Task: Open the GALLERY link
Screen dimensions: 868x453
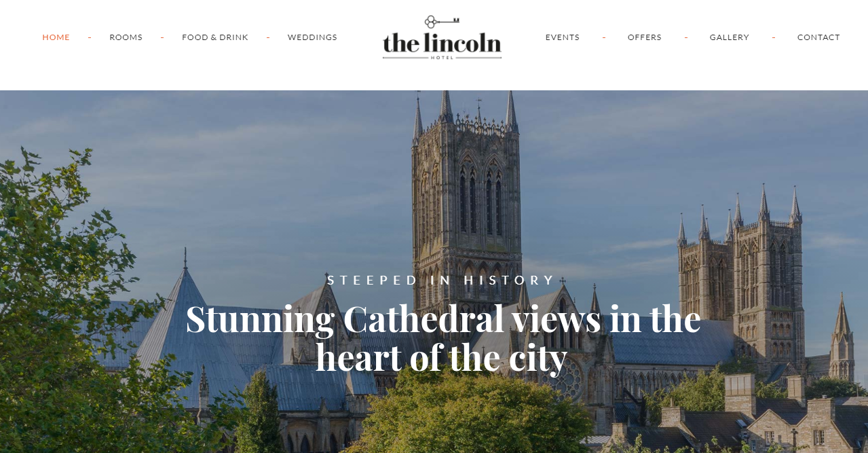Action: 730,37
